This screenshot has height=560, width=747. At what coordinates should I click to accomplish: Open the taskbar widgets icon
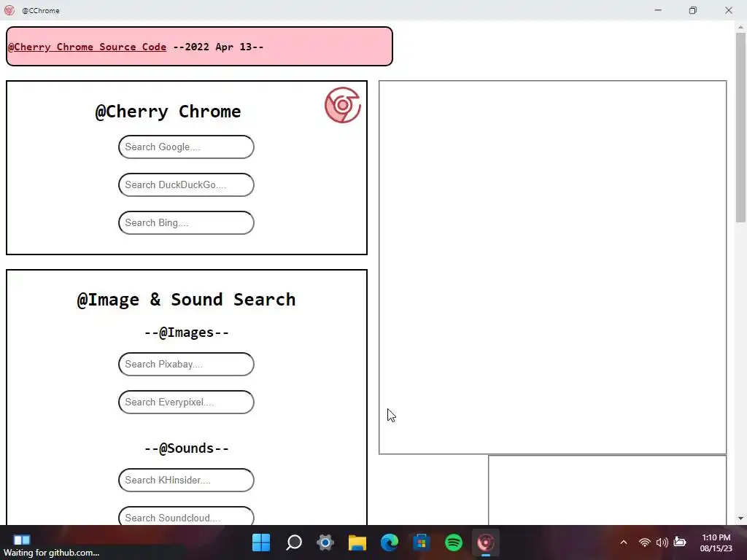pos(21,540)
